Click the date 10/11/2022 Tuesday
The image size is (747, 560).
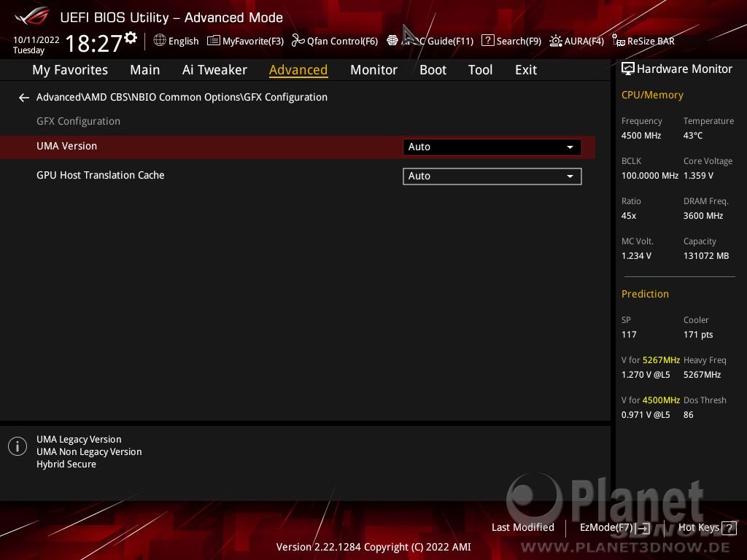(36, 45)
